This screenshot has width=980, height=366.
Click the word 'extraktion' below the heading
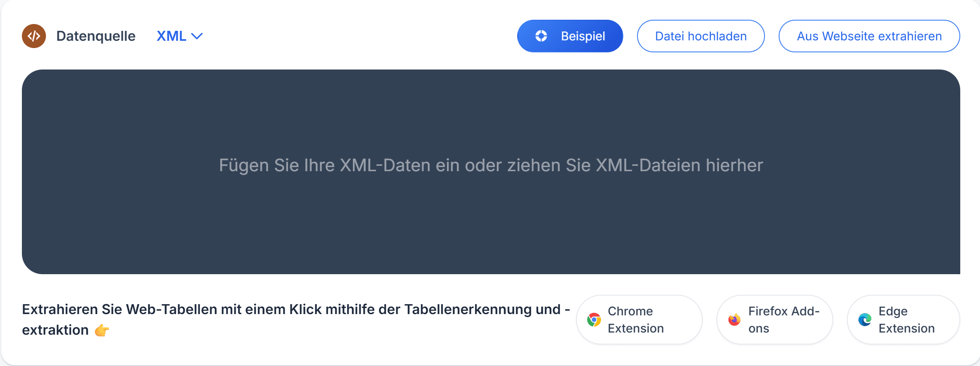coord(55,330)
